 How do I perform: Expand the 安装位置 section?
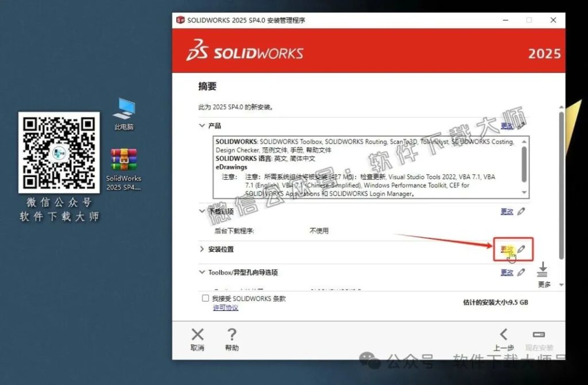(x=202, y=249)
